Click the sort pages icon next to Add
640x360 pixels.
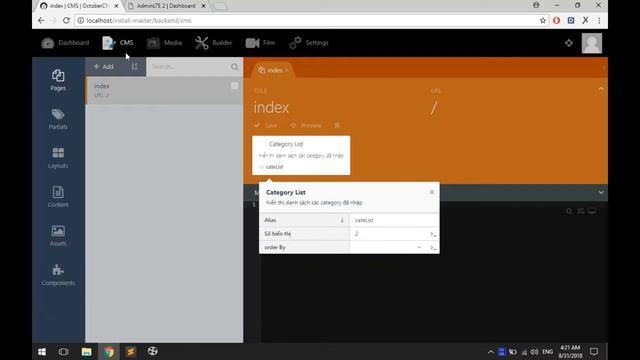pyautogui.click(x=134, y=67)
